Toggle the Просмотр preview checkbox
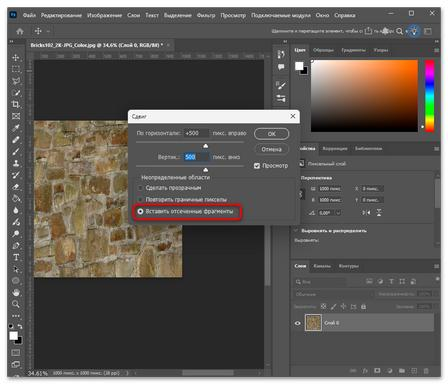Viewport: 448px width, 384px height. tap(257, 166)
